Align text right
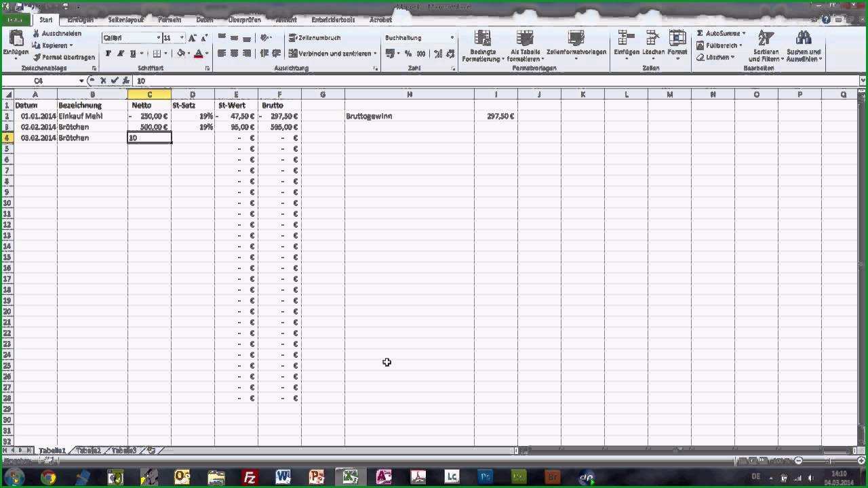 coord(247,54)
